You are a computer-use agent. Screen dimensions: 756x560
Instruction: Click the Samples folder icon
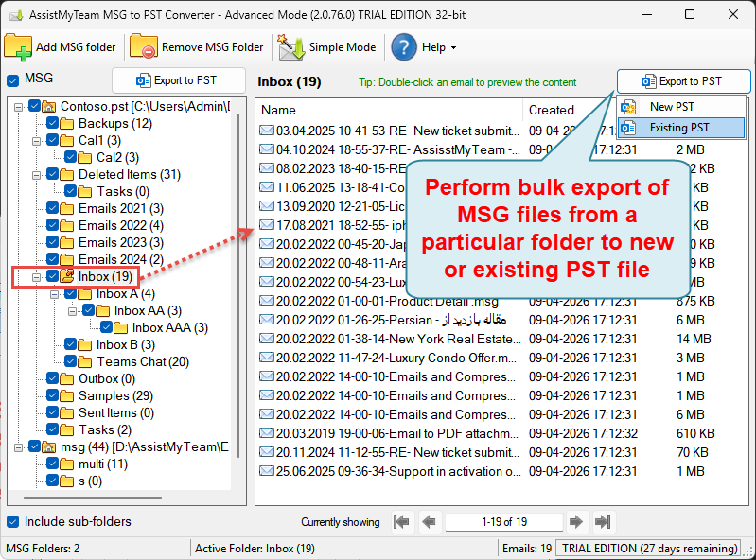tap(66, 395)
